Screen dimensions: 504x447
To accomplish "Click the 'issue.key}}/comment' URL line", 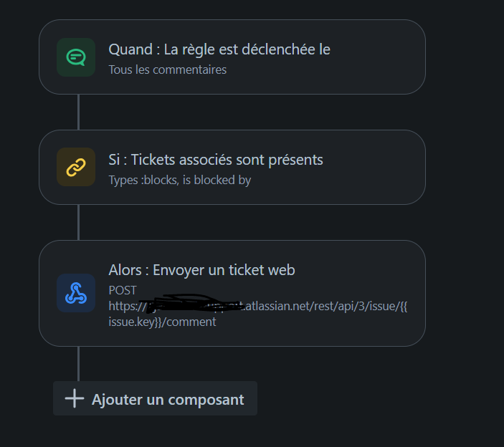I will pyautogui.click(x=162, y=322).
